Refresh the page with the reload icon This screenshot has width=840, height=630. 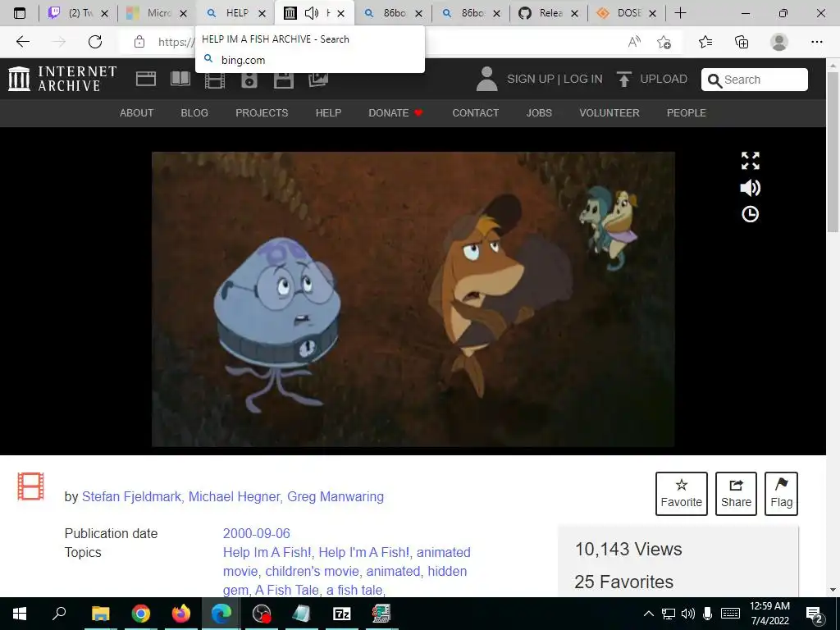pos(95,42)
